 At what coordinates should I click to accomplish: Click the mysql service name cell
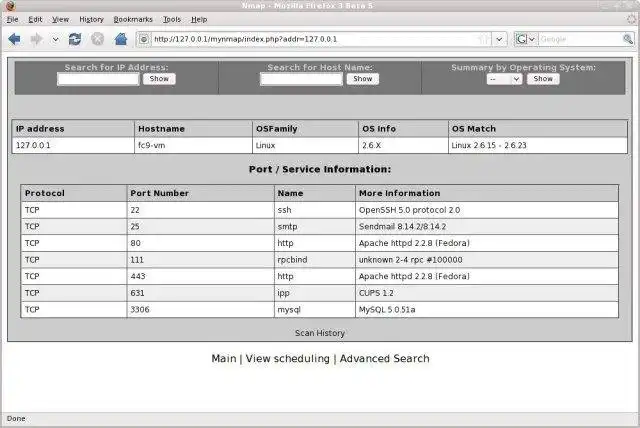(314, 310)
